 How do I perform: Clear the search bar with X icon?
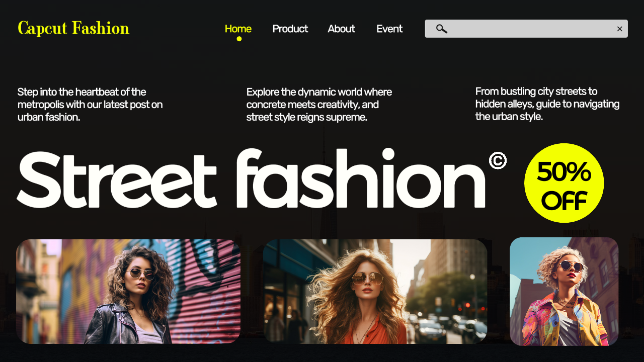(x=619, y=29)
